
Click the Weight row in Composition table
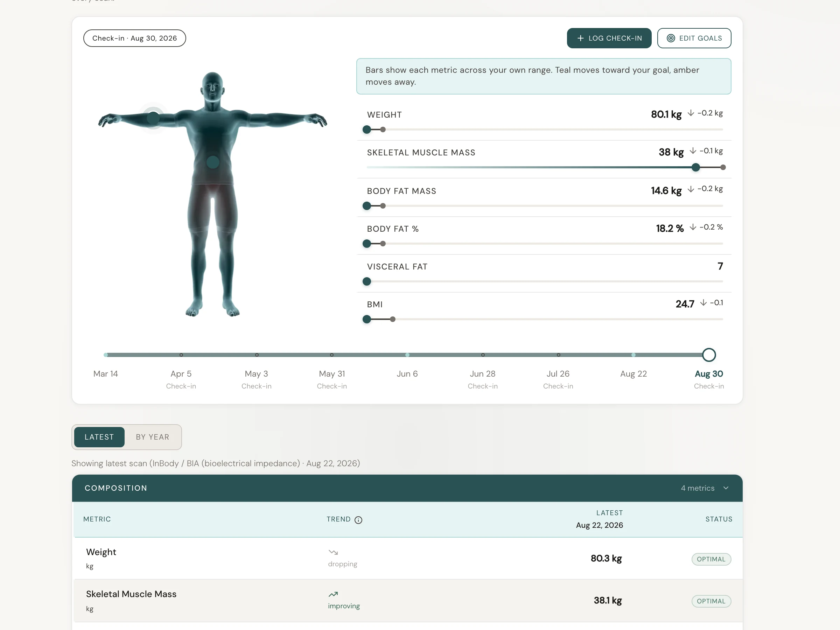[407, 558]
